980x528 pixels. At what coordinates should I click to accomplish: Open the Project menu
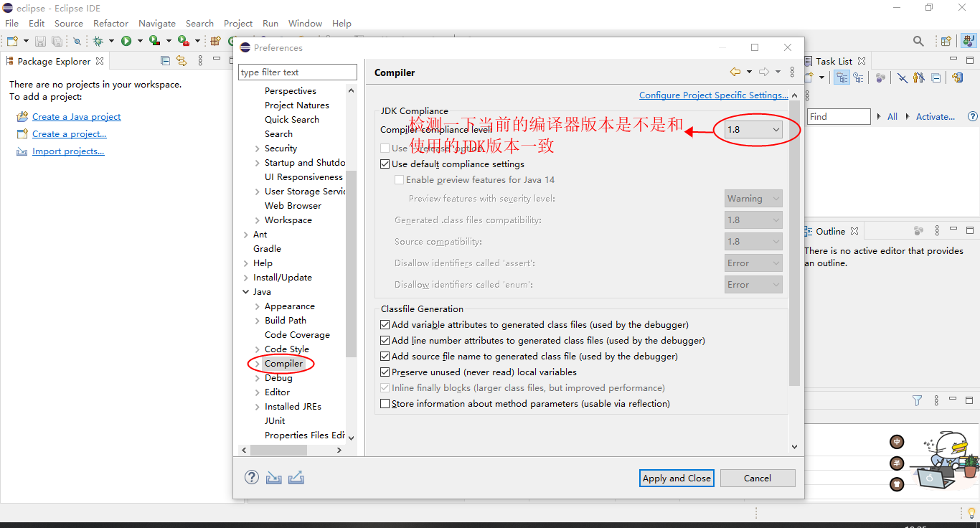[238, 23]
